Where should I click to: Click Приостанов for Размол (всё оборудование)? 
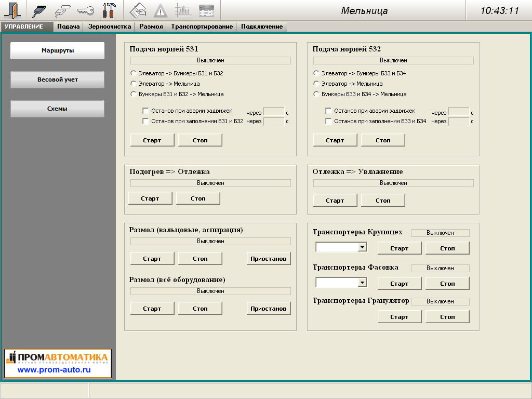point(268,309)
